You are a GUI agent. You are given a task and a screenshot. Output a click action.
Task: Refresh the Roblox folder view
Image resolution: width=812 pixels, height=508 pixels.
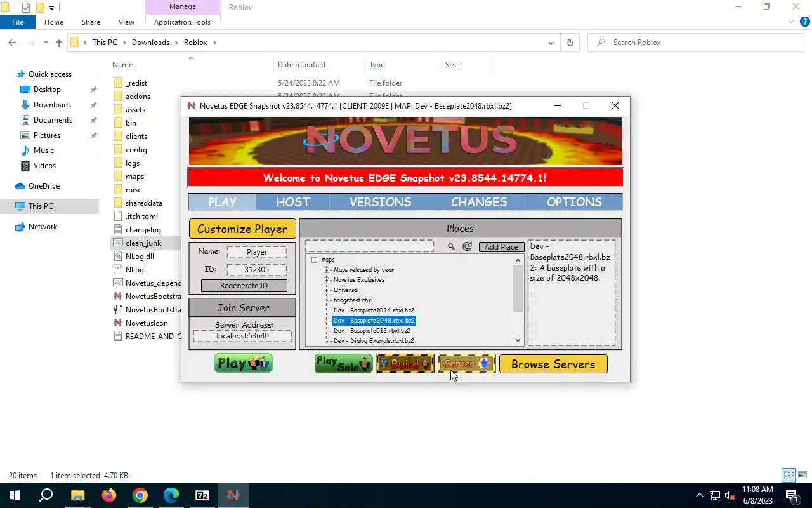570,43
